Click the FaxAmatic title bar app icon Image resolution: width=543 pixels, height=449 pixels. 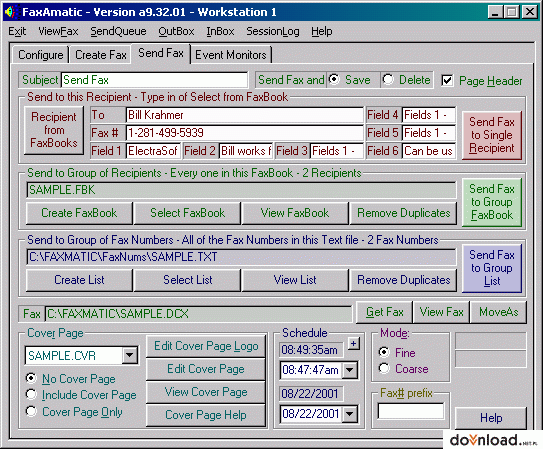click(11, 12)
